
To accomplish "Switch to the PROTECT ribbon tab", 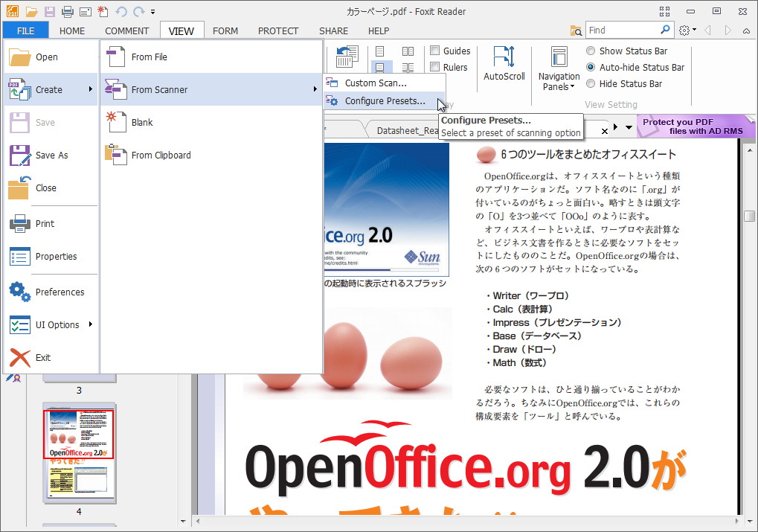I will point(278,31).
